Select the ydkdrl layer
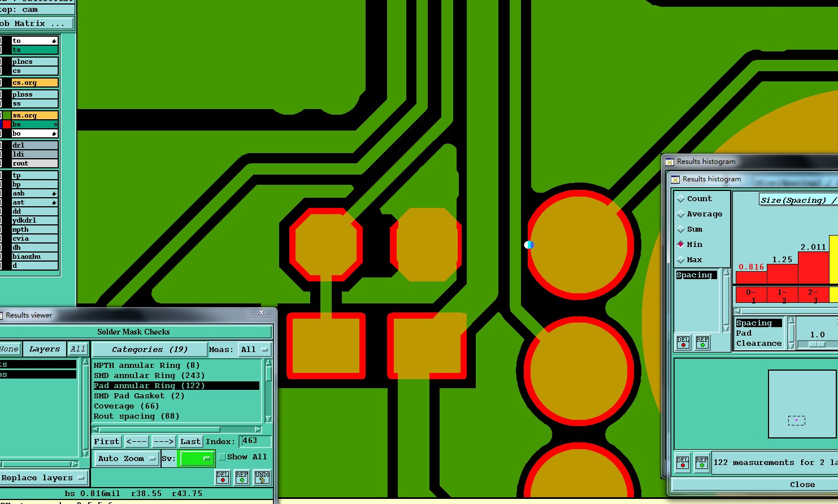 pyautogui.click(x=34, y=220)
